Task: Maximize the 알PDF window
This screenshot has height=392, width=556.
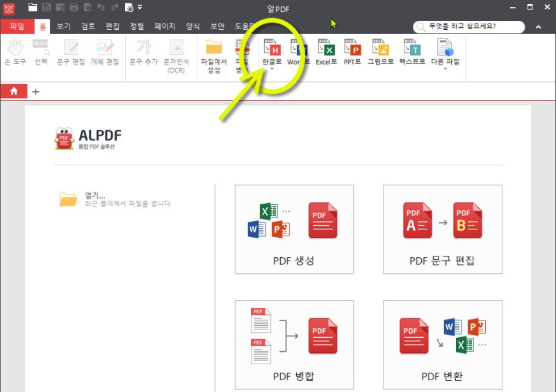Action: click(x=530, y=7)
